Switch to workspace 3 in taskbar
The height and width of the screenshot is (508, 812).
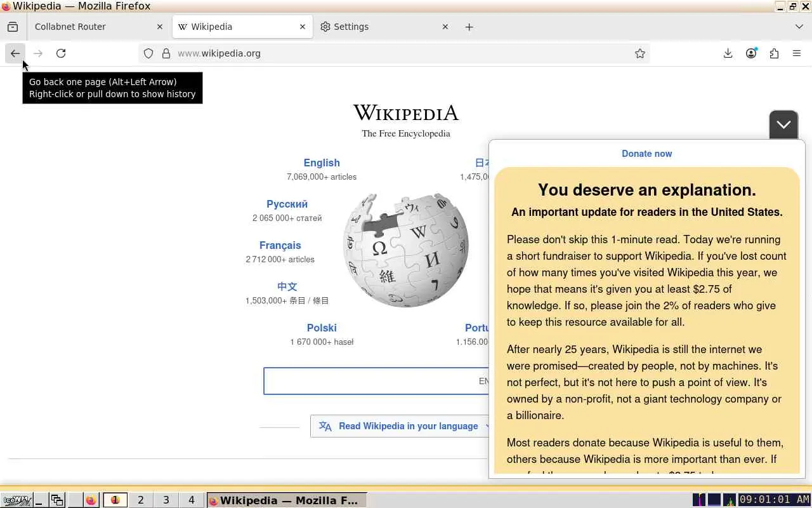click(166, 500)
